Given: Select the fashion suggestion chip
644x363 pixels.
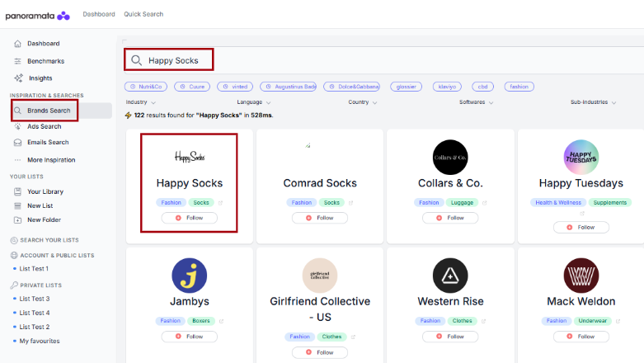Looking at the screenshot, I should coord(519,87).
